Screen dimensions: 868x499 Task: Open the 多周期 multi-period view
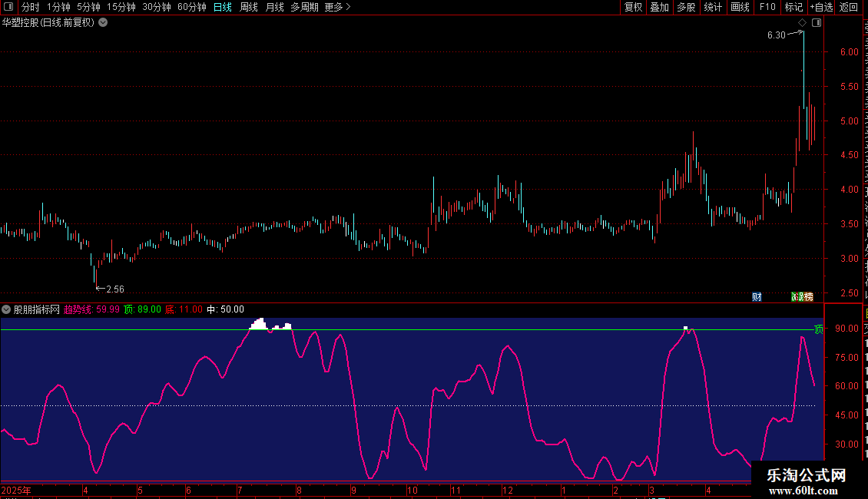click(304, 7)
